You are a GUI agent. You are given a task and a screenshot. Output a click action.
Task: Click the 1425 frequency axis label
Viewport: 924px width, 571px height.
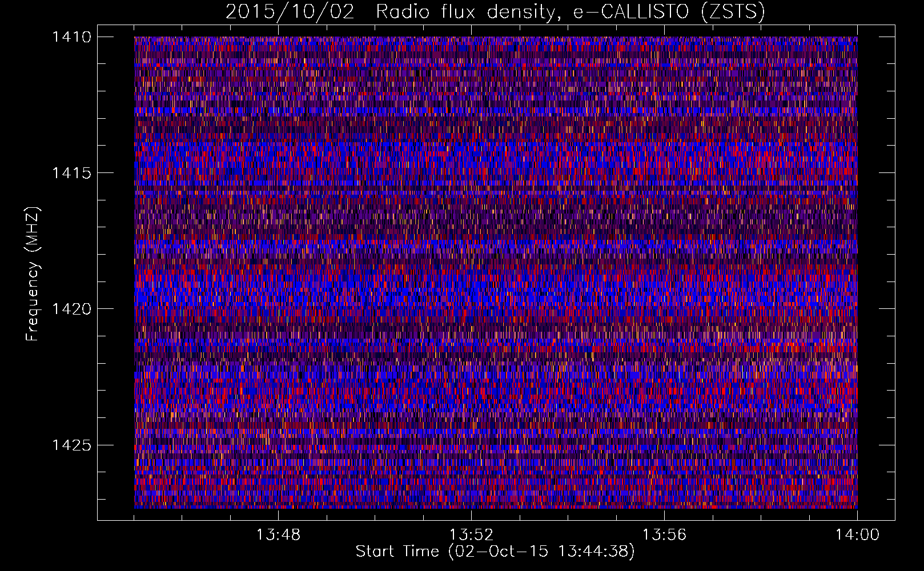pyautogui.click(x=71, y=445)
